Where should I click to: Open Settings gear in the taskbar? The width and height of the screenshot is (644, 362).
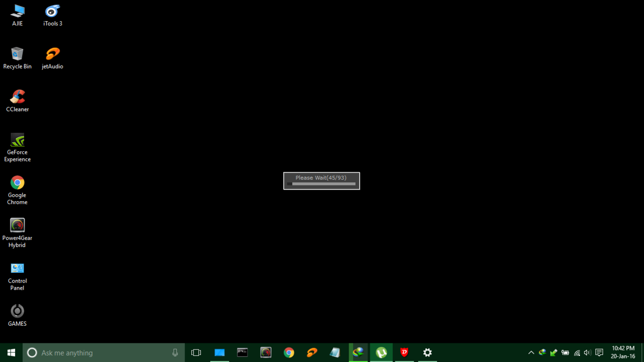(428, 352)
